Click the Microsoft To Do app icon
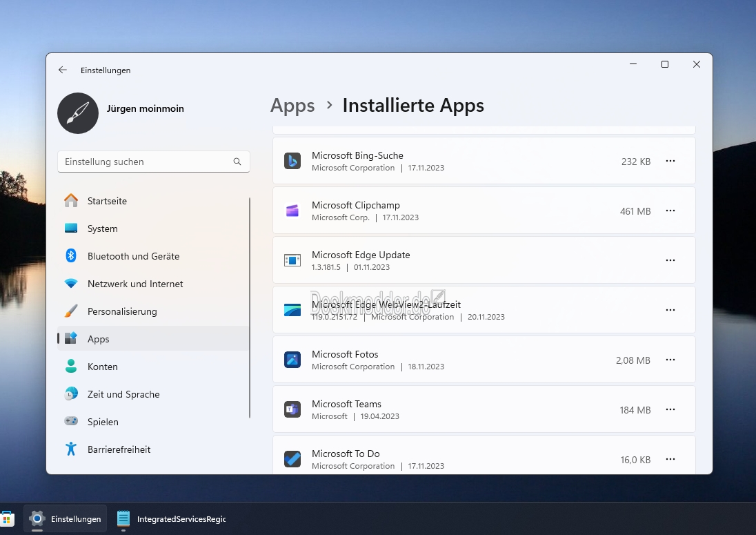Viewport: 756px width, 535px height. (292, 459)
